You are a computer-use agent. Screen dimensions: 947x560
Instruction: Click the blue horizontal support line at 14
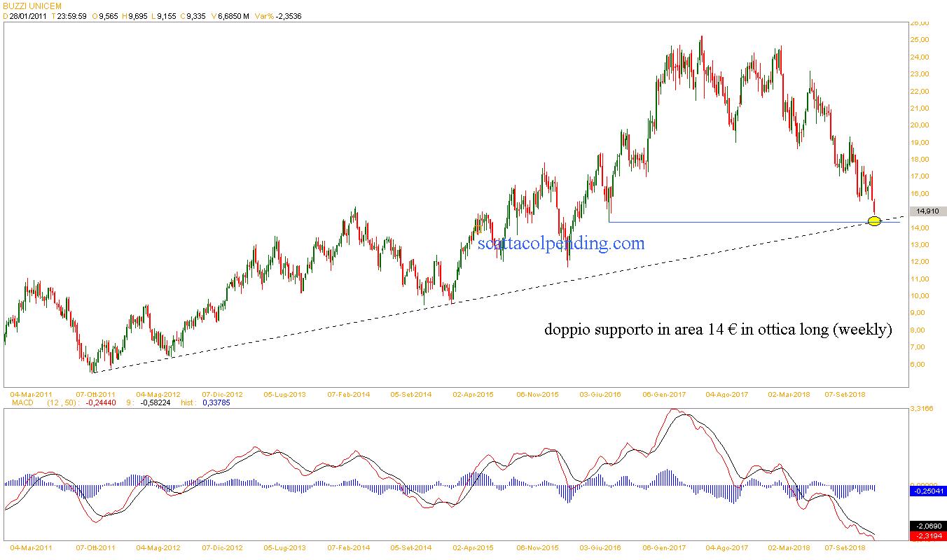[x=735, y=222]
